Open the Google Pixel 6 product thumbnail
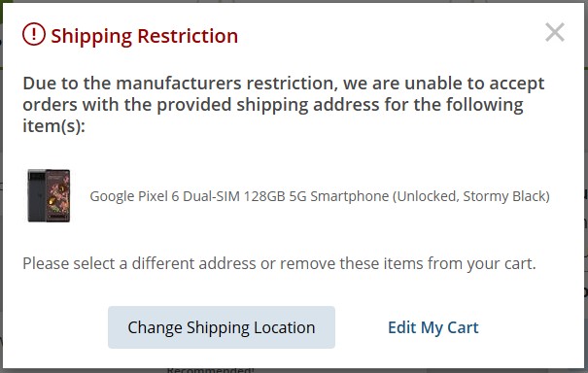This screenshot has width=588, height=373. 49,195
